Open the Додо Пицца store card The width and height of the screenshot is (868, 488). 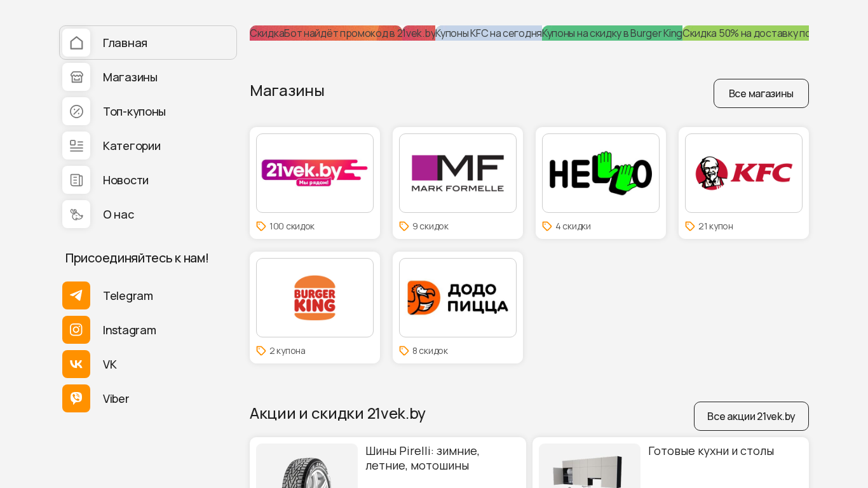click(458, 307)
